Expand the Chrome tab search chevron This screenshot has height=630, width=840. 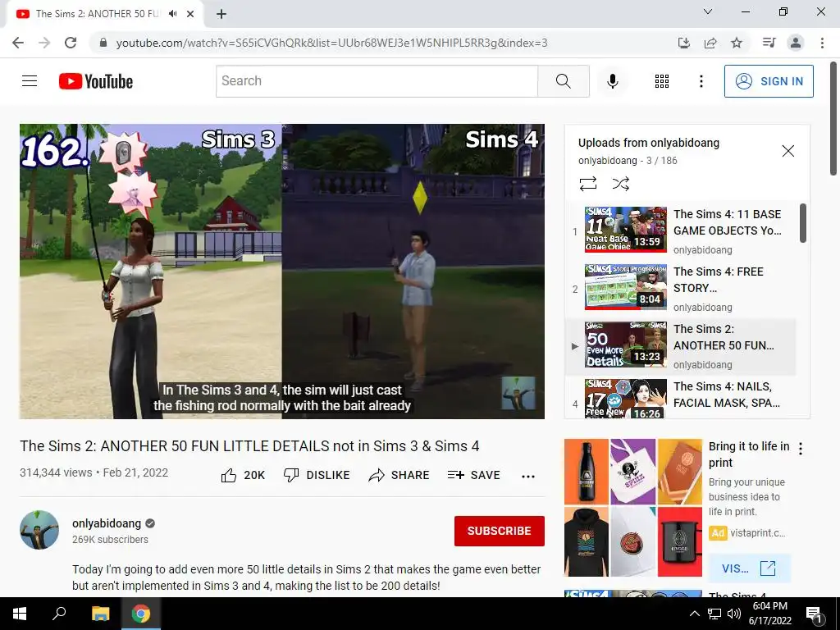pos(708,11)
